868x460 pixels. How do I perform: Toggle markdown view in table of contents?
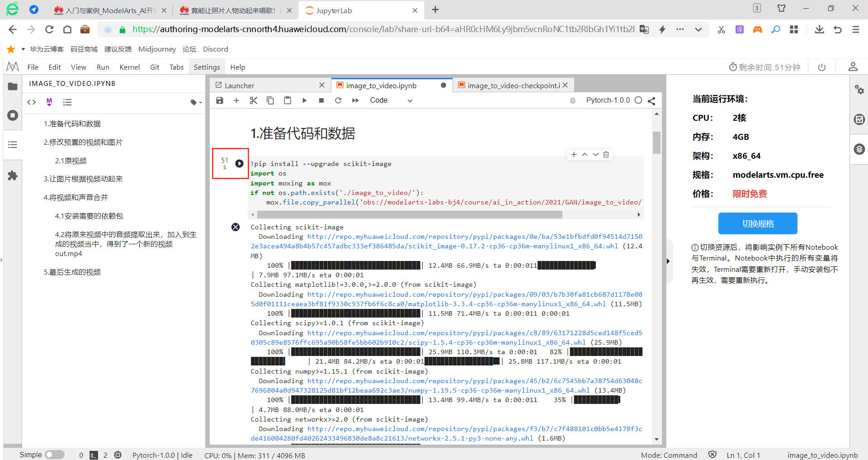coord(49,102)
